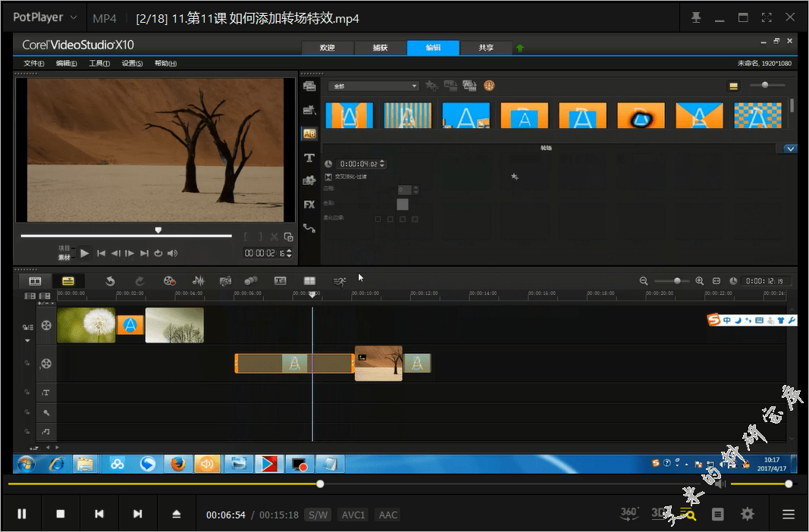The width and height of the screenshot is (809, 532).
Task: Play the VideoStudio preview
Action: pos(85,253)
